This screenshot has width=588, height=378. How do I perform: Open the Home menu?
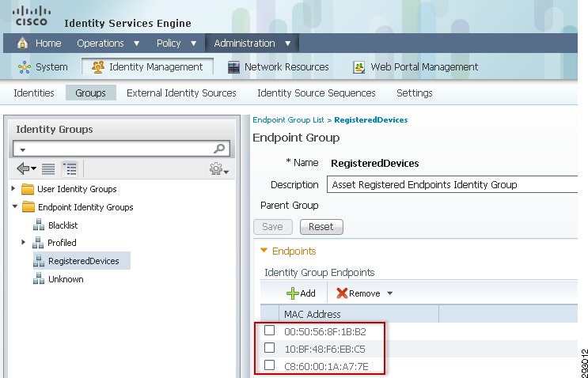(x=48, y=43)
